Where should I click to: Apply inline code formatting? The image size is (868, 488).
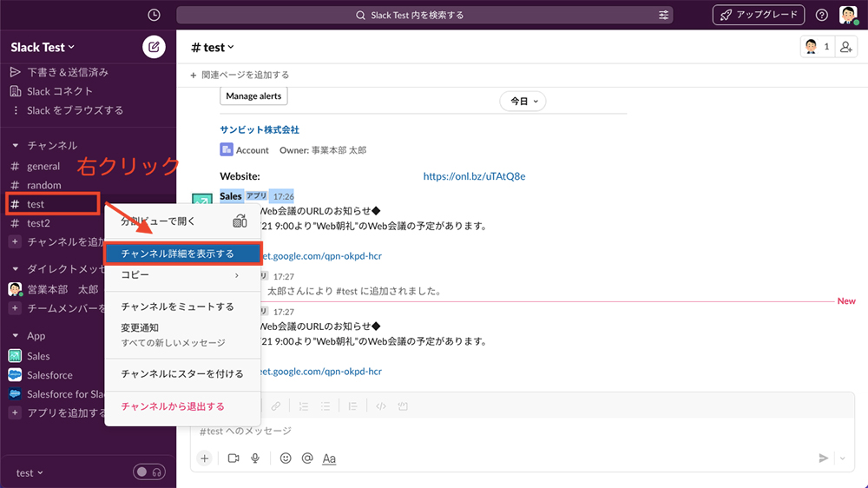pyautogui.click(x=381, y=406)
